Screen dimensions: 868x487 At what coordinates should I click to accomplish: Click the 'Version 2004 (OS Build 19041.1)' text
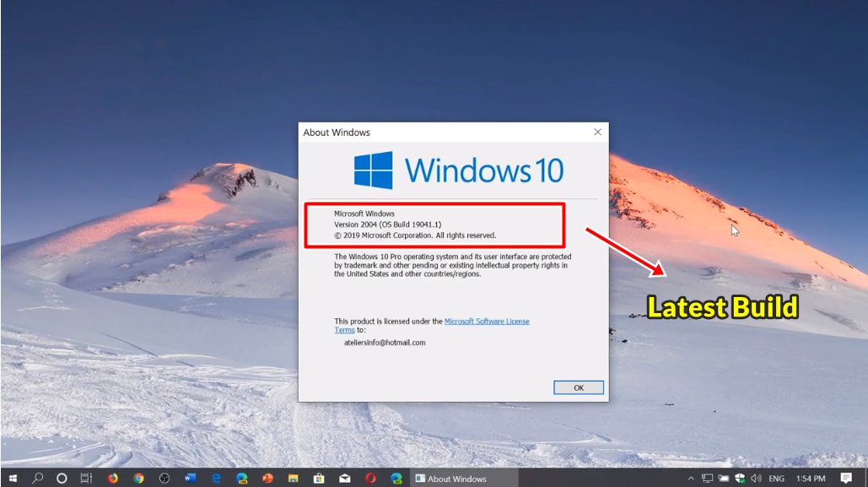387,225
